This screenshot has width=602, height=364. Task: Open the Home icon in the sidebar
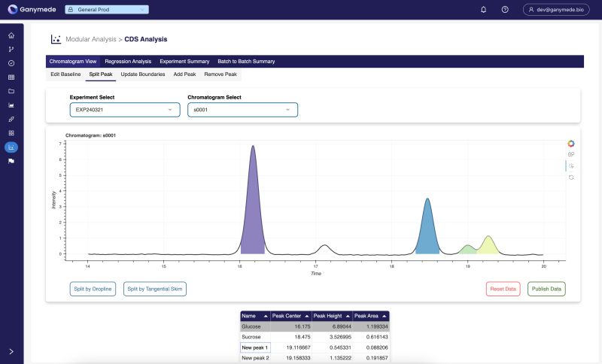tap(11, 35)
